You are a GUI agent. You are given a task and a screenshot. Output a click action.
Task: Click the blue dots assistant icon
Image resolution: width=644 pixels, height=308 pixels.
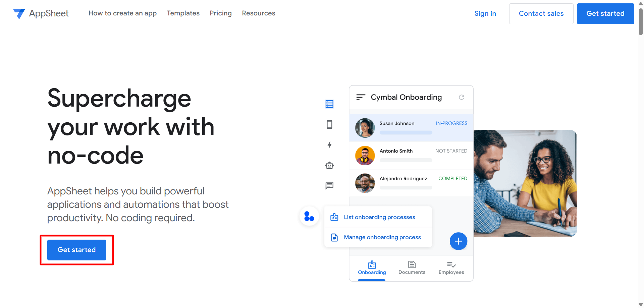pos(309,216)
